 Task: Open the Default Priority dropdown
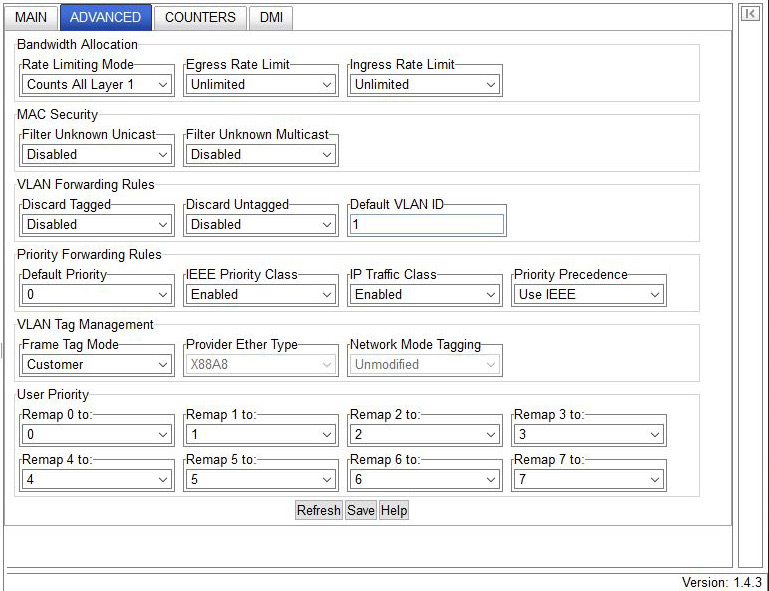[97, 295]
